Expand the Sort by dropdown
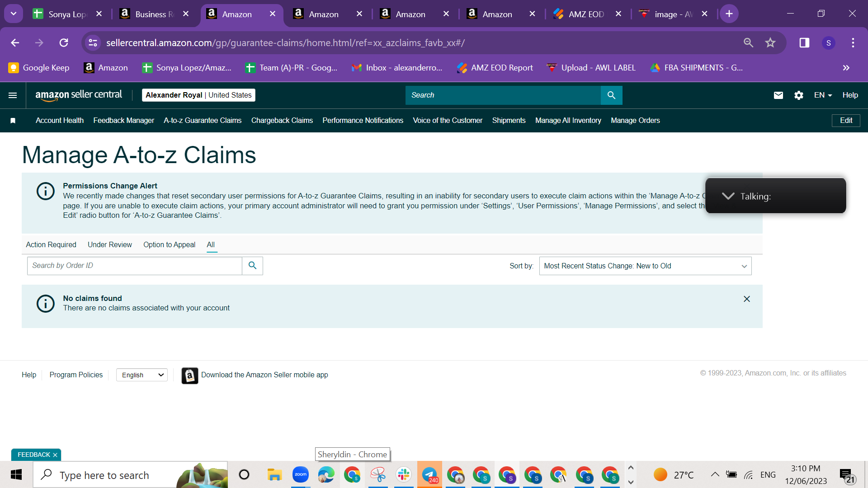 [645, 266]
